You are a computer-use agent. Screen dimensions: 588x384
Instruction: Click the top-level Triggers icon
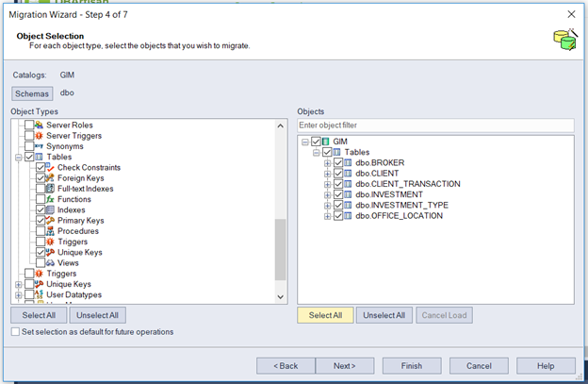click(x=39, y=274)
